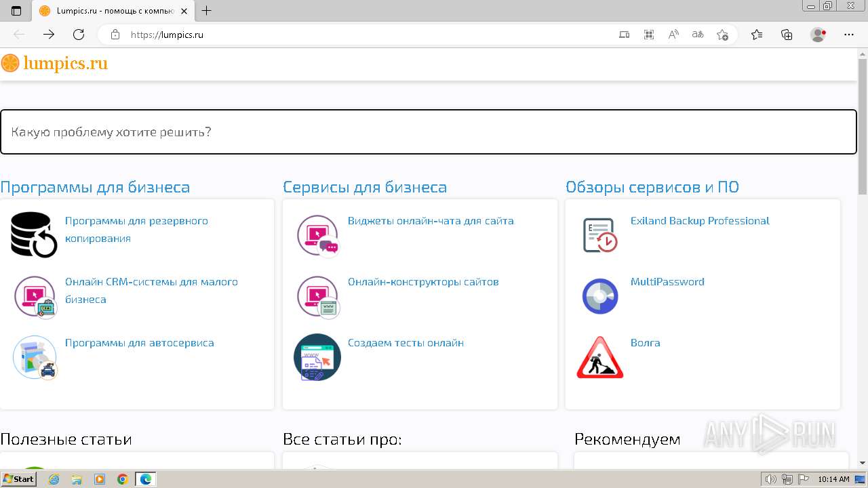Click the QR code generator icon
This screenshot has width=868, height=488.
[649, 35]
